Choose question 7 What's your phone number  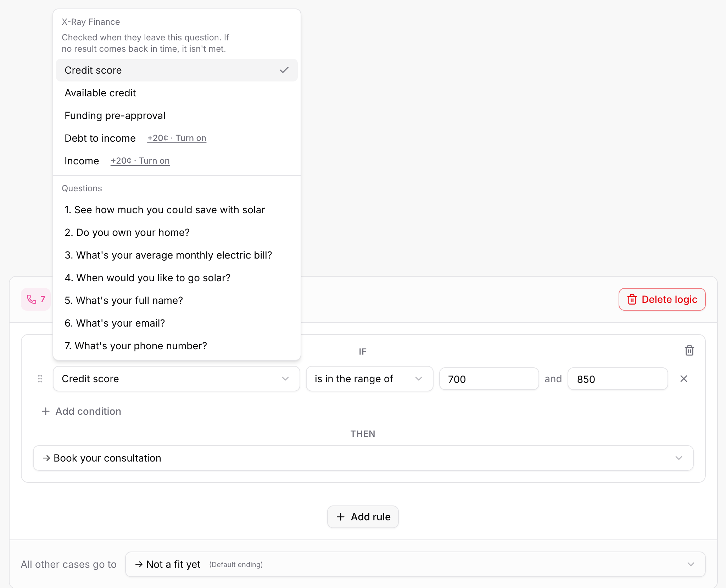177,346
